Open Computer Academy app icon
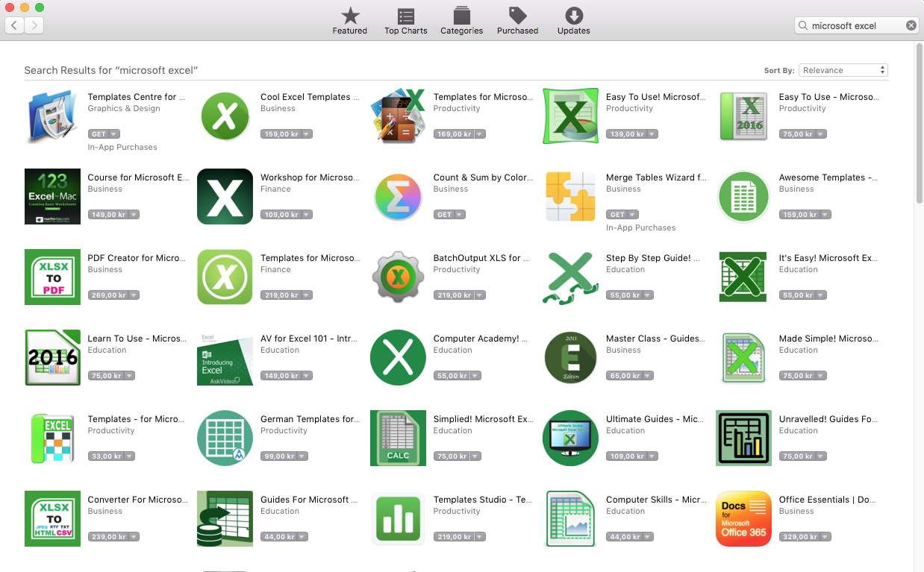The image size is (924, 572). point(398,358)
